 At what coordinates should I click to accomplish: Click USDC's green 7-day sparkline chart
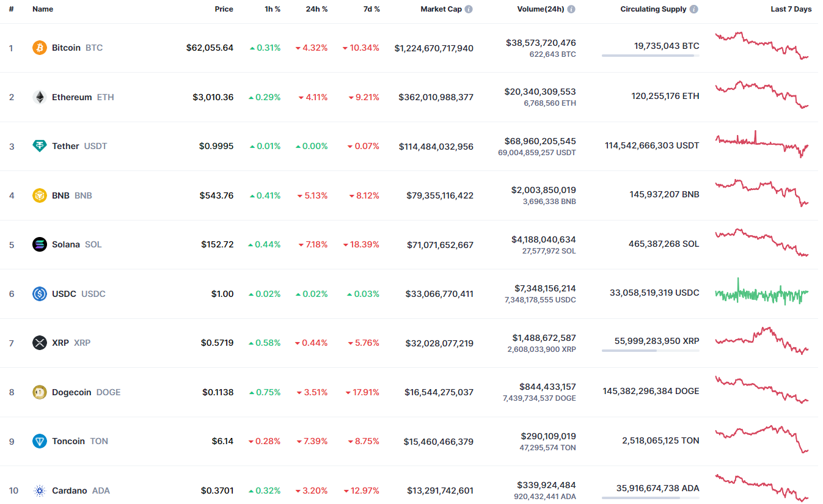(x=762, y=293)
